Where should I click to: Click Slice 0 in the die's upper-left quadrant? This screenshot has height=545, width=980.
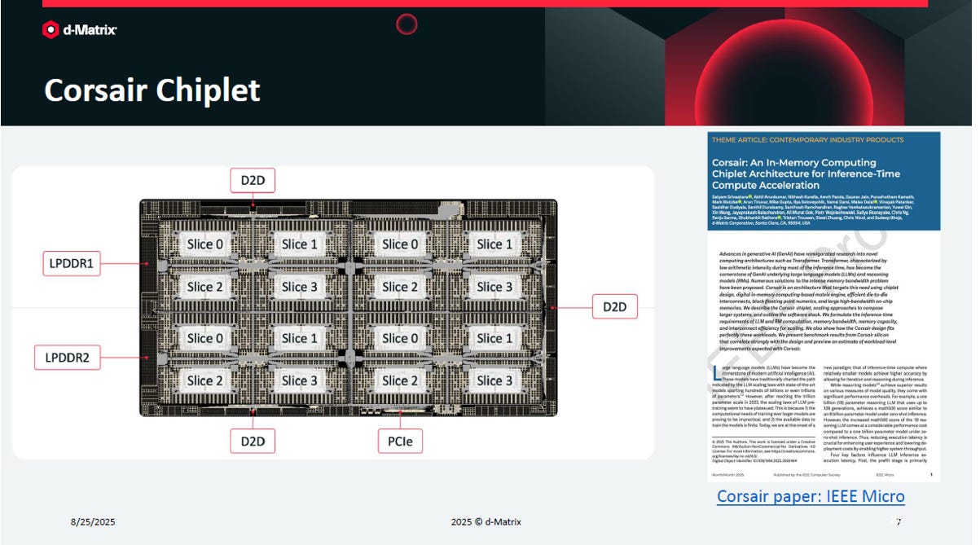[x=205, y=244]
